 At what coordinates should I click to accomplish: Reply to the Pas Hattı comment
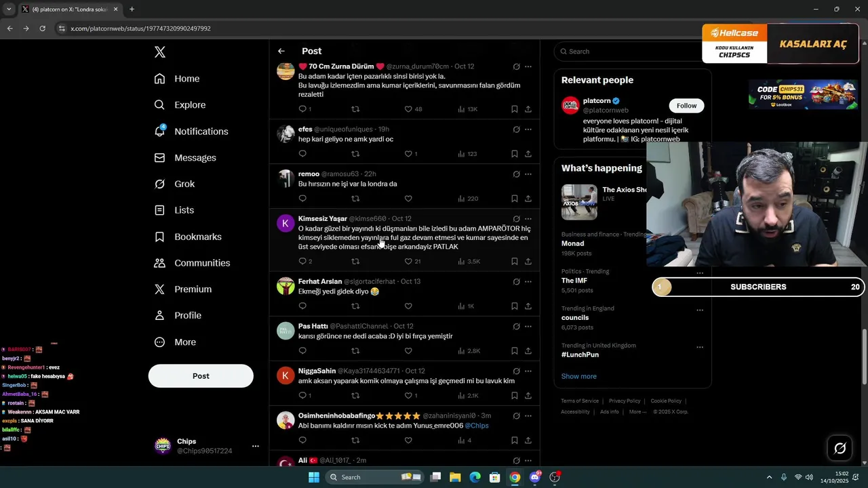pyautogui.click(x=302, y=351)
